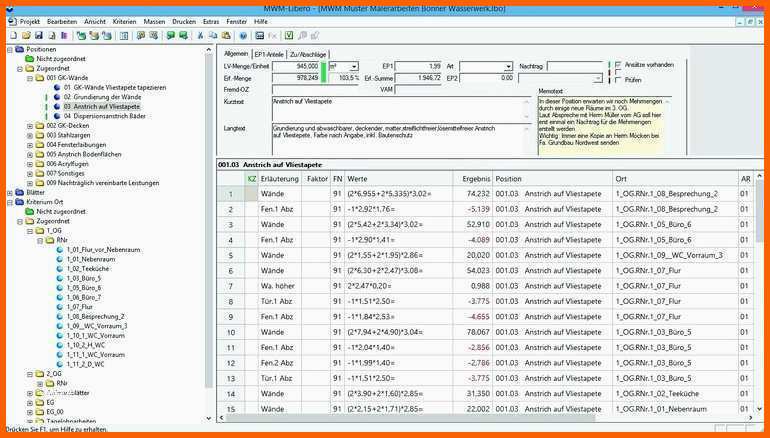Click the green LV-Menge progress bar
Viewport: 770px width, 438px height.
323,72
